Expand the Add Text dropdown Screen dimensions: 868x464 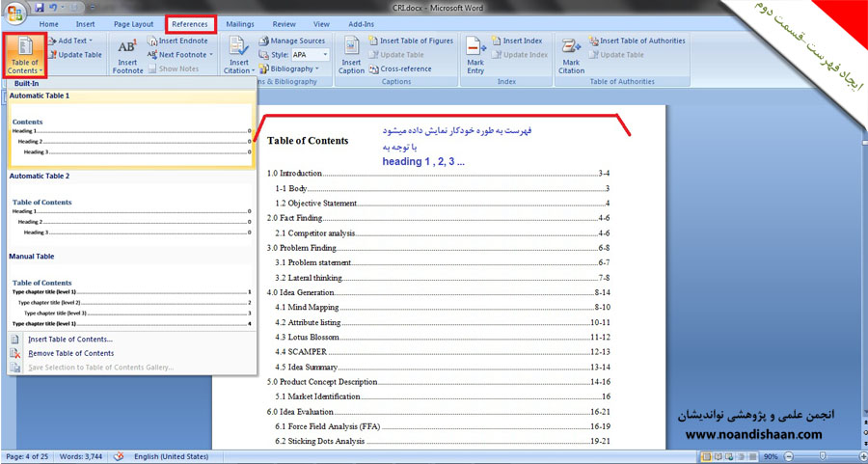79,41
